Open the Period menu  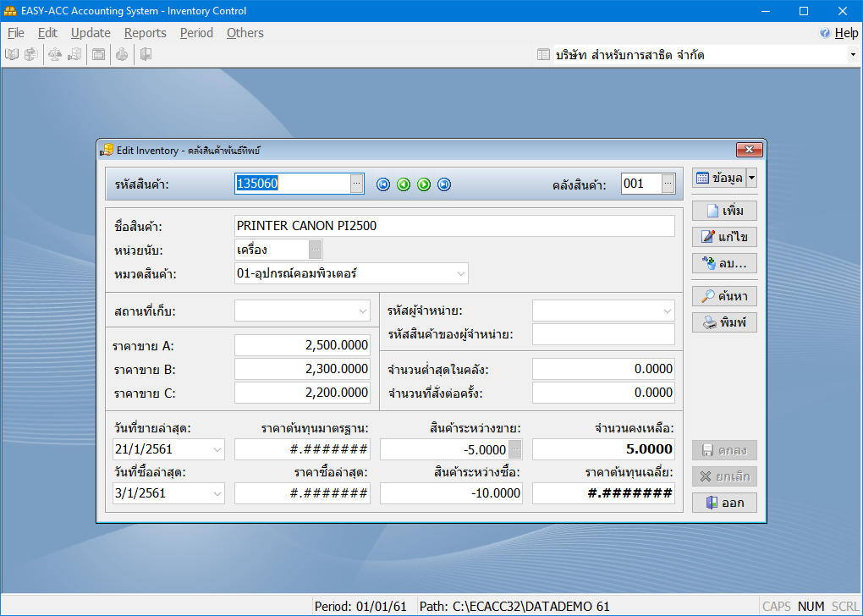(x=196, y=33)
